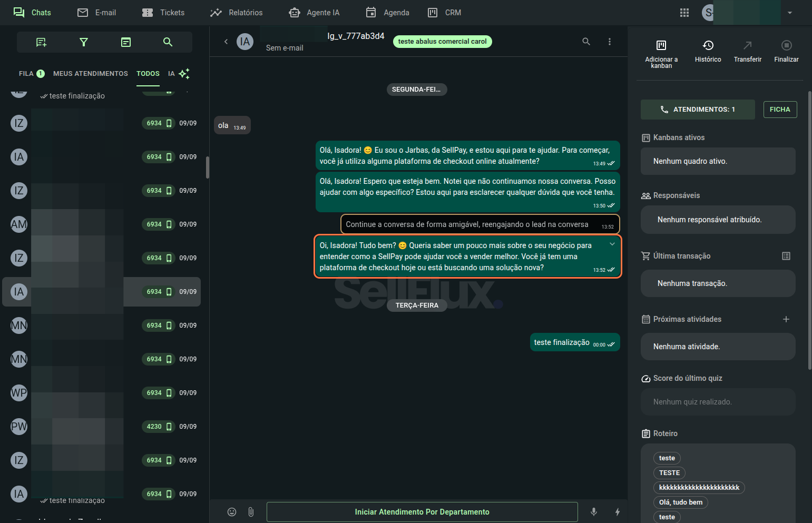
Task: Switch to MEUS ATENDIMENTOS tab
Action: coord(91,74)
